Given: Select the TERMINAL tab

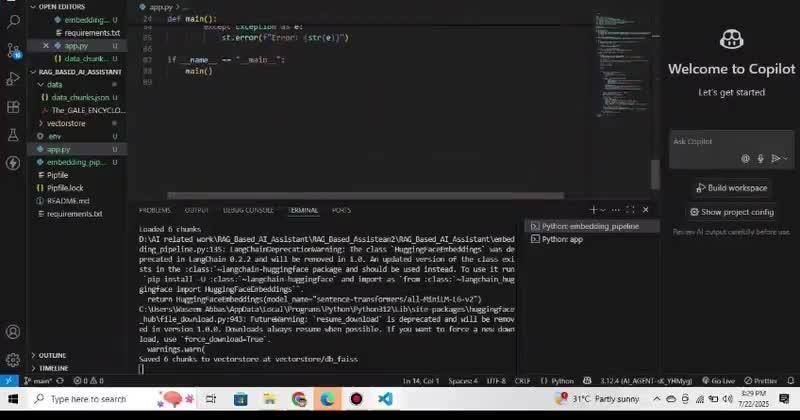Looking at the screenshot, I should click(303, 210).
